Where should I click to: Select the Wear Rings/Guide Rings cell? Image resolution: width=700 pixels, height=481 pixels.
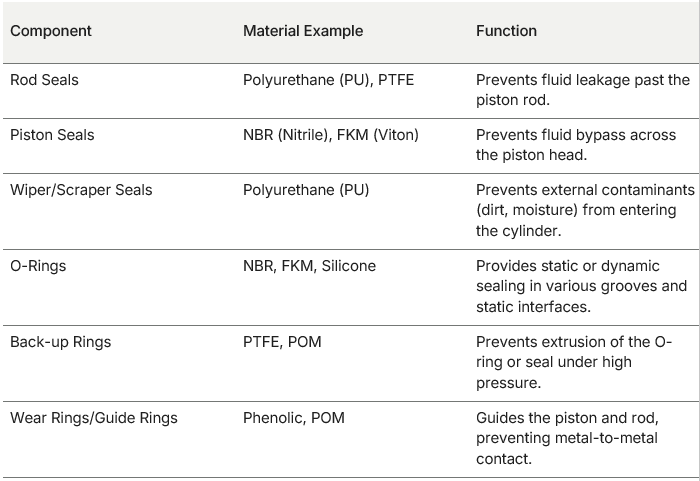tap(93, 418)
